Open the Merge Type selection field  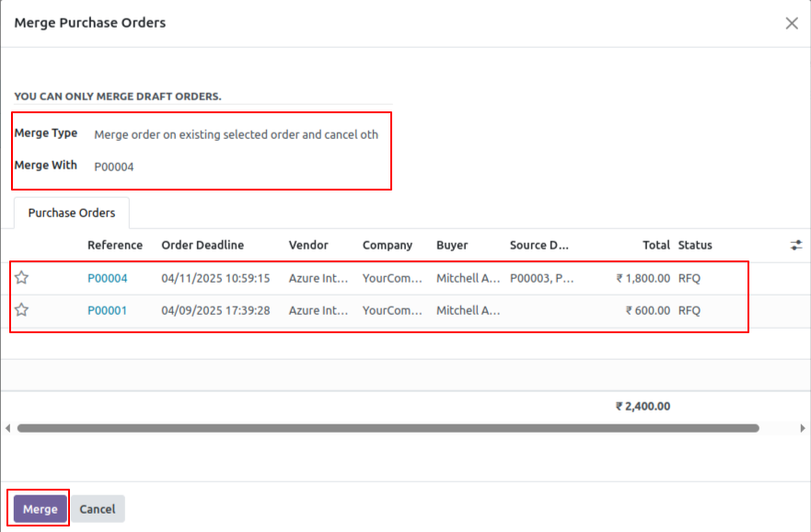237,134
